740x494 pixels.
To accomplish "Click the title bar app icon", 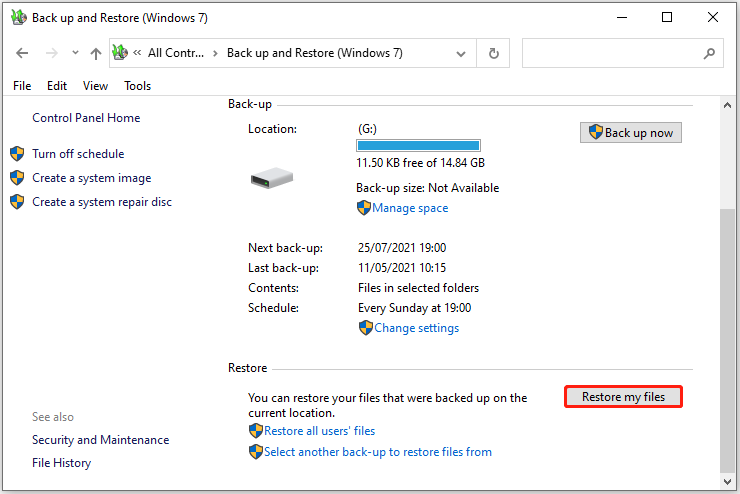I will pyautogui.click(x=19, y=17).
